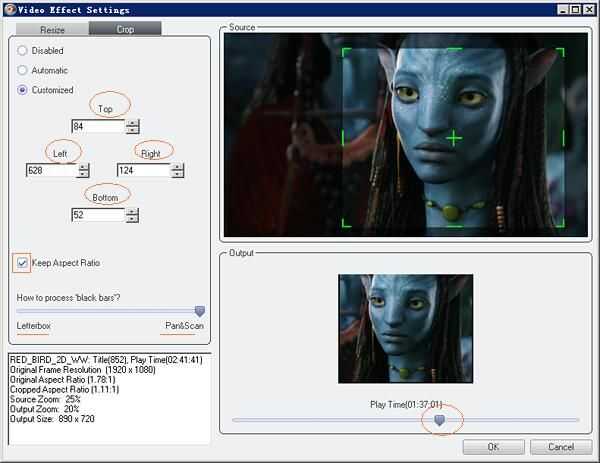Click the left edge crop handle
This screenshot has width=600, height=463.
[342, 138]
